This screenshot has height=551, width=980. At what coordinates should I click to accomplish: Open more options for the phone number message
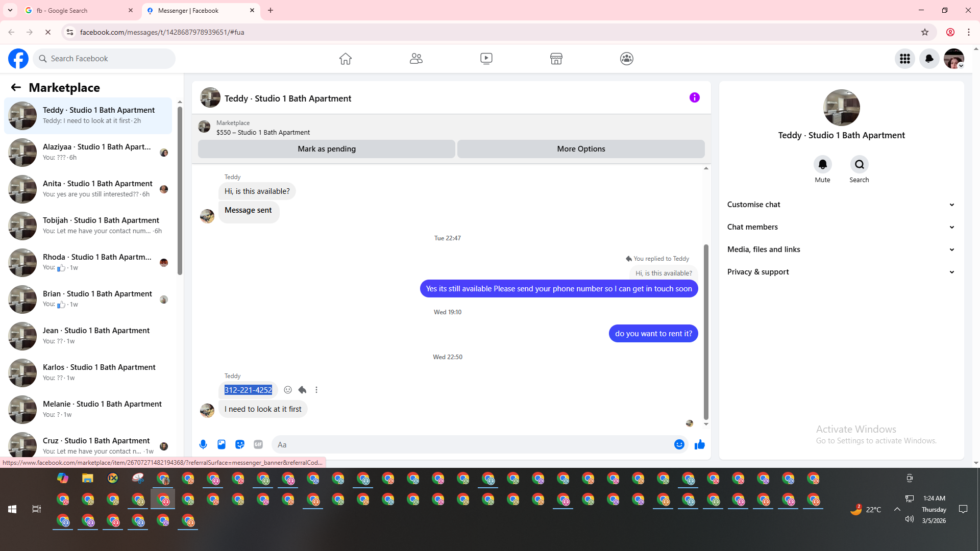point(316,390)
